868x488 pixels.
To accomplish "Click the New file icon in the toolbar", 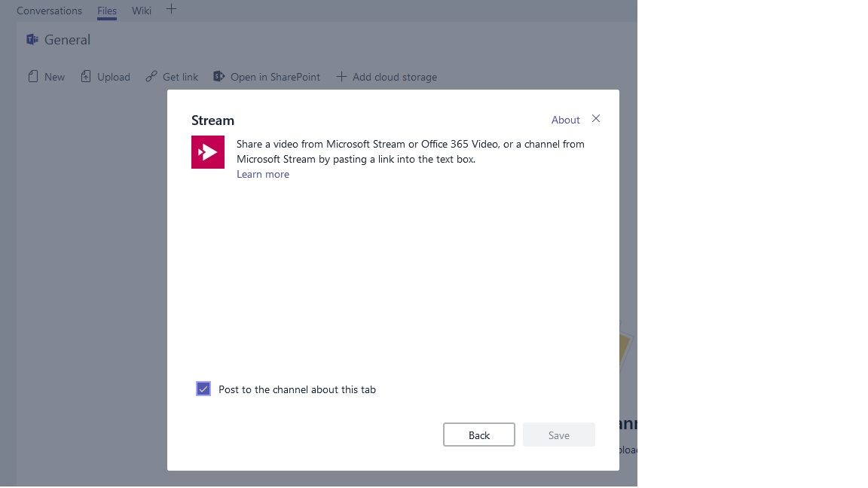I will [33, 76].
